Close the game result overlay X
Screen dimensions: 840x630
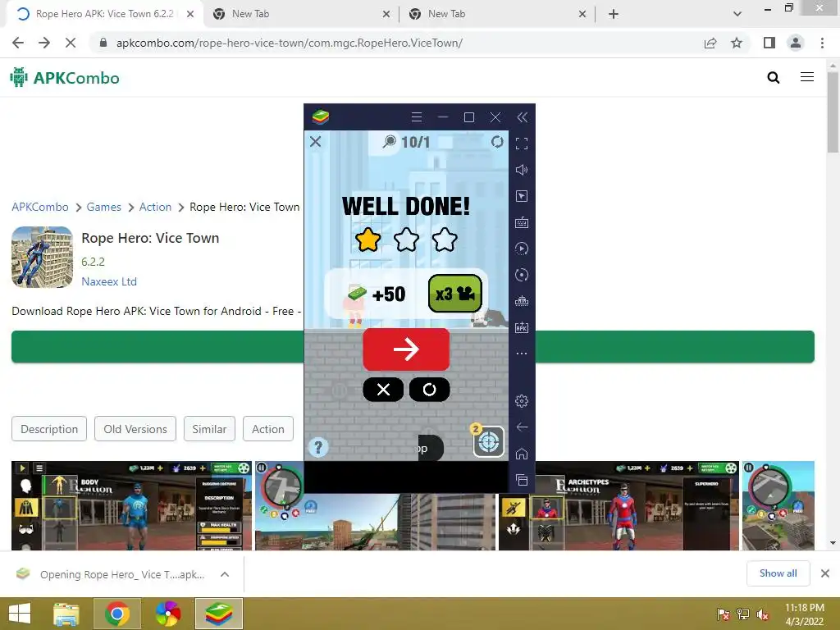pos(316,141)
